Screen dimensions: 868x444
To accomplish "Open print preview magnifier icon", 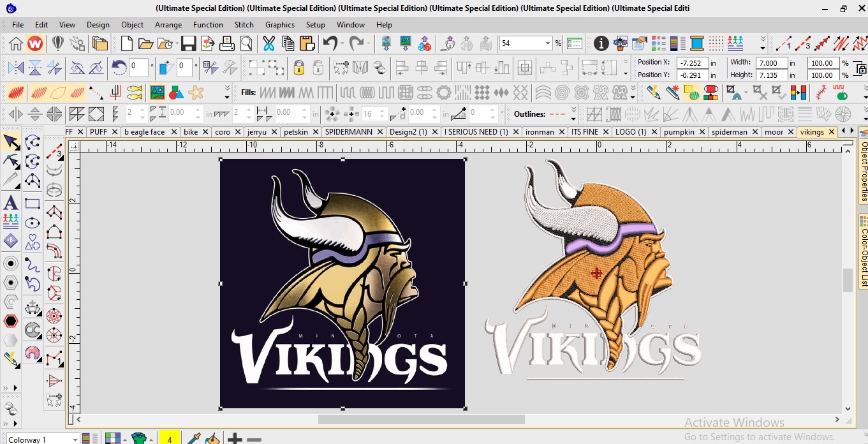I will 246,43.
